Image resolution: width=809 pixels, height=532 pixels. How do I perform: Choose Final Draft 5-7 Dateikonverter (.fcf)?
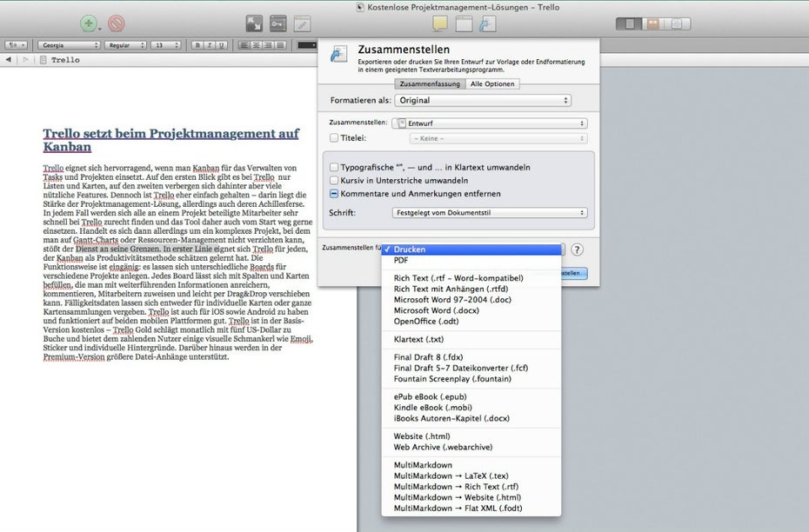pyautogui.click(x=471, y=368)
